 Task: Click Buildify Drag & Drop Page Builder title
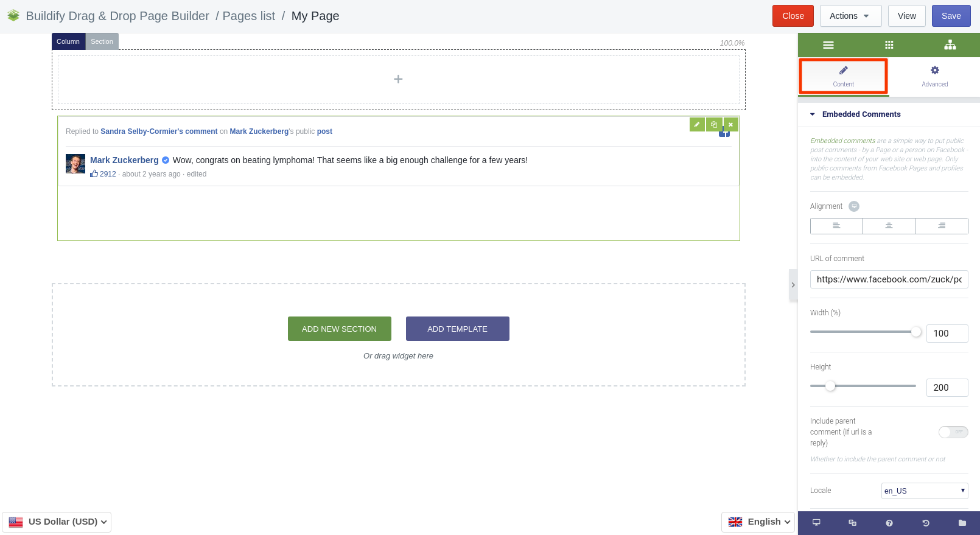point(117,16)
